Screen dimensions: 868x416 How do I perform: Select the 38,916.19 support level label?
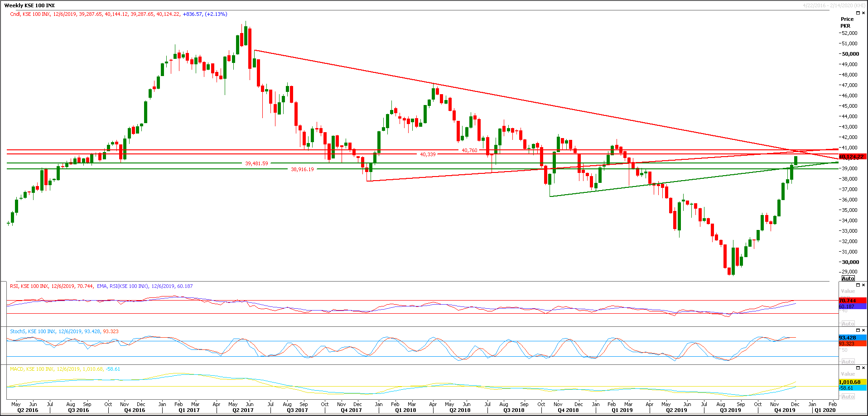point(302,169)
